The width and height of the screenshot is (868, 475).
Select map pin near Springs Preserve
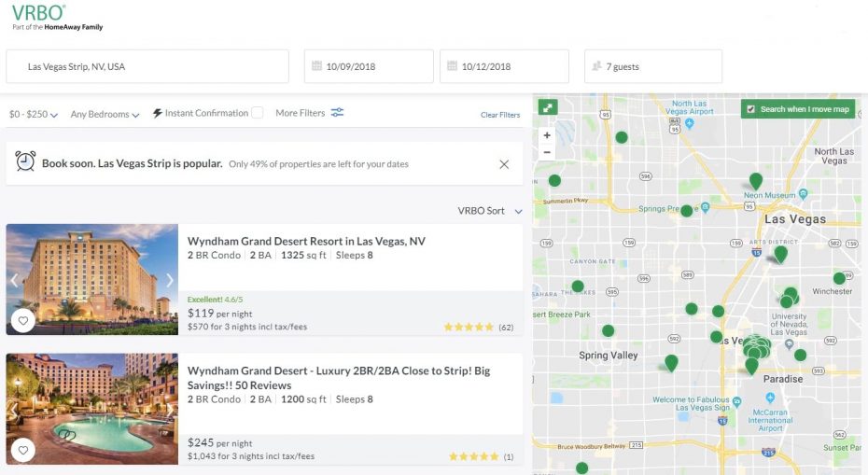pyautogui.click(x=686, y=211)
